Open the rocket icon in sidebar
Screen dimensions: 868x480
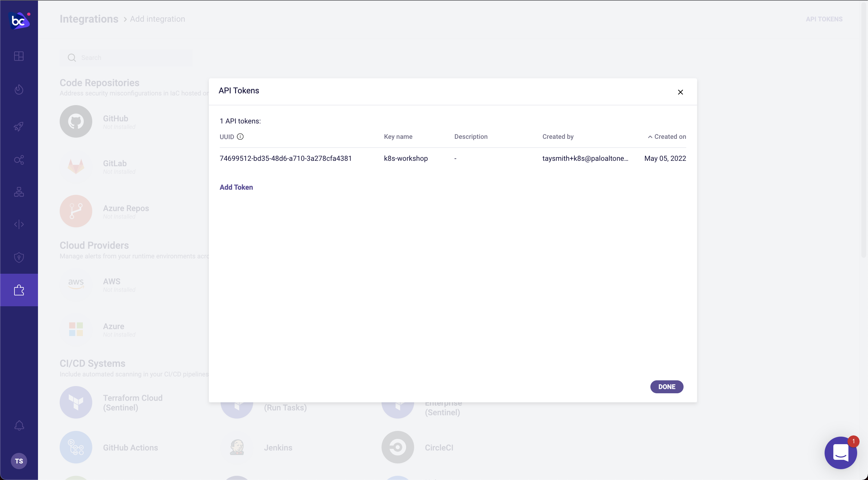pos(19,126)
